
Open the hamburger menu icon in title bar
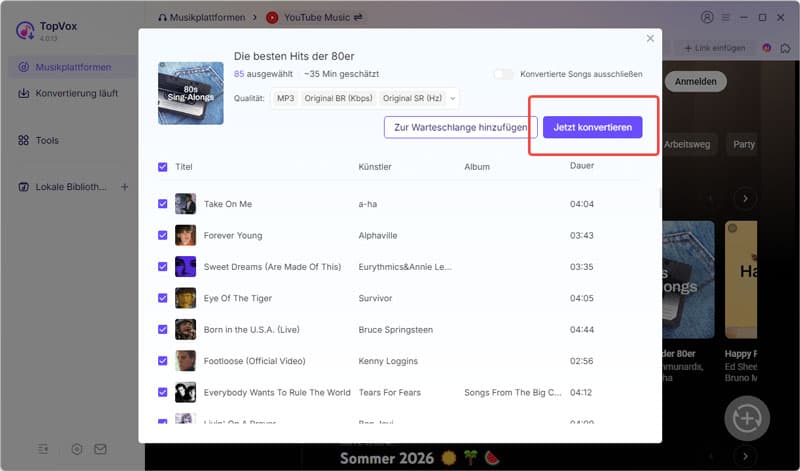[726, 17]
